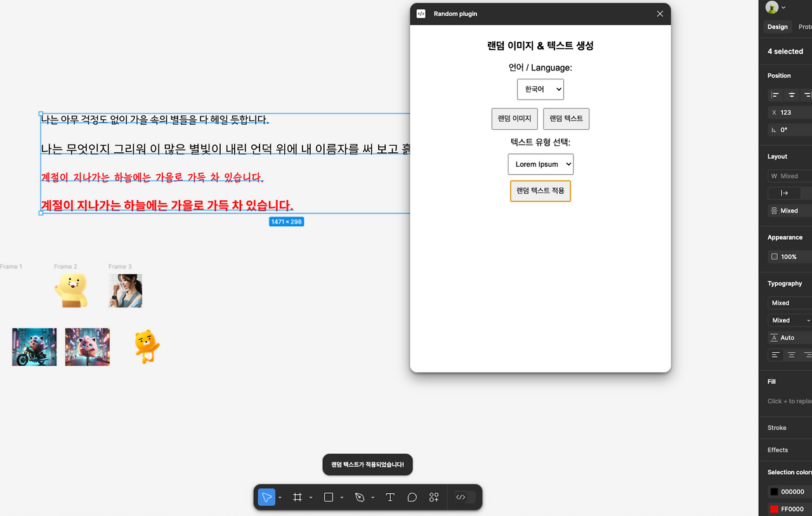Enable left text alignment in Typography

(x=775, y=354)
